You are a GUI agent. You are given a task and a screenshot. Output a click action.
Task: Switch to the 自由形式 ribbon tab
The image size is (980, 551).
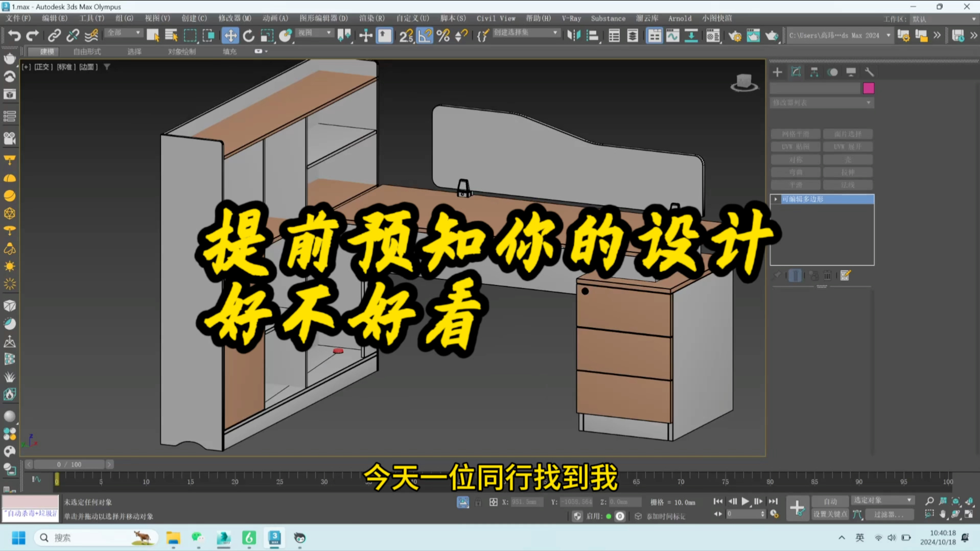tap(87, 52)
